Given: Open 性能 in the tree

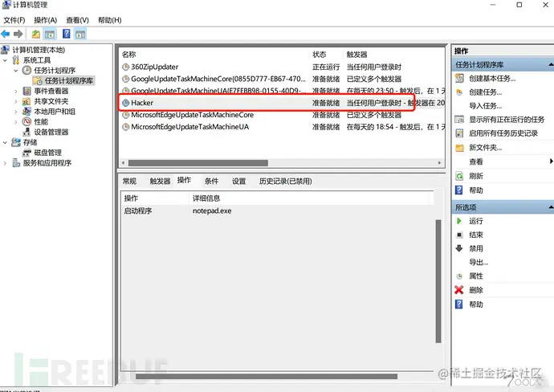Looking at the screenshot, I should 41,121.
